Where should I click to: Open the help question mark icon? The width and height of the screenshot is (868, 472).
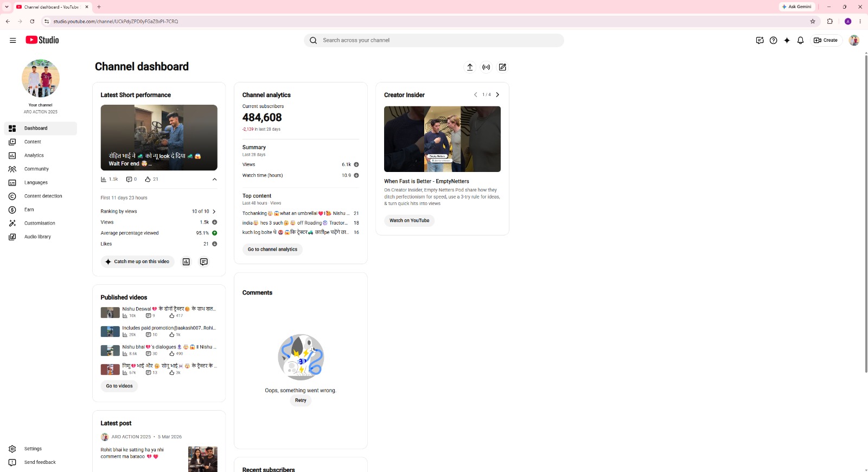click(x=774, y=40)
